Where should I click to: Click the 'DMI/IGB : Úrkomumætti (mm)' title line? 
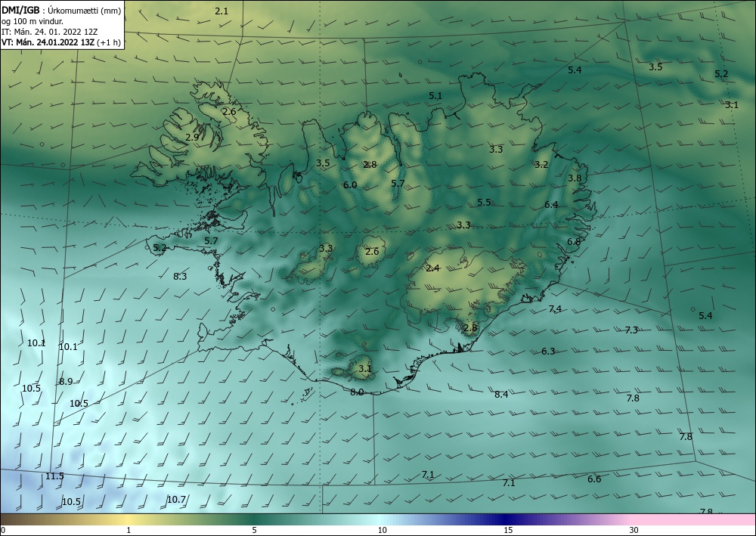61,11
